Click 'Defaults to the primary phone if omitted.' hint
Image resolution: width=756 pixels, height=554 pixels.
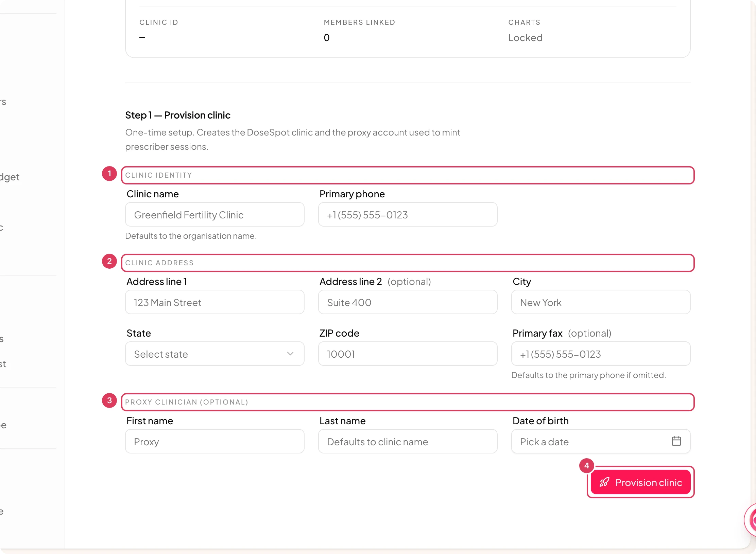tap(588, 375)
